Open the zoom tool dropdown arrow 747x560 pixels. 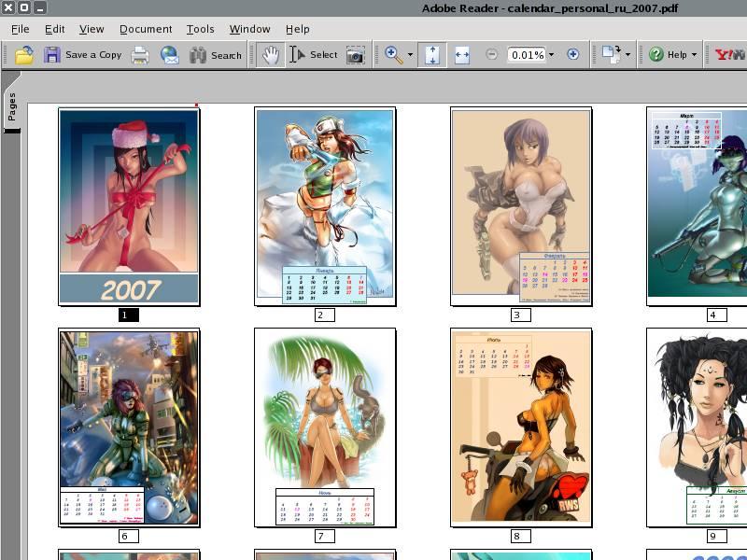pos(410,55)
